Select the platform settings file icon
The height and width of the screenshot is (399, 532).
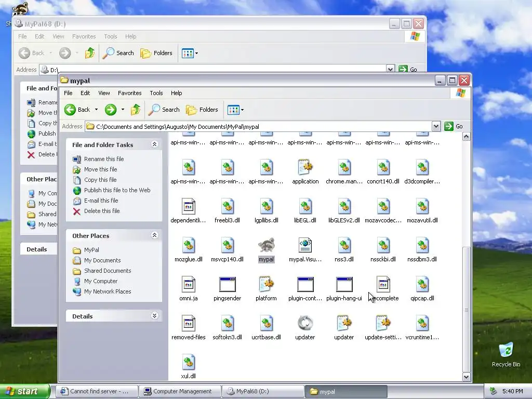tap(266, 284)
